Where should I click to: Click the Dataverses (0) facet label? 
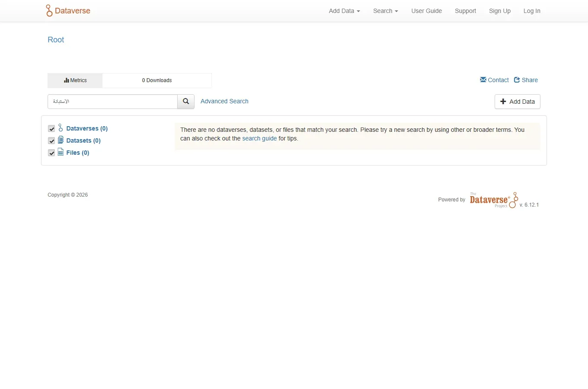[x=87, y=128]
